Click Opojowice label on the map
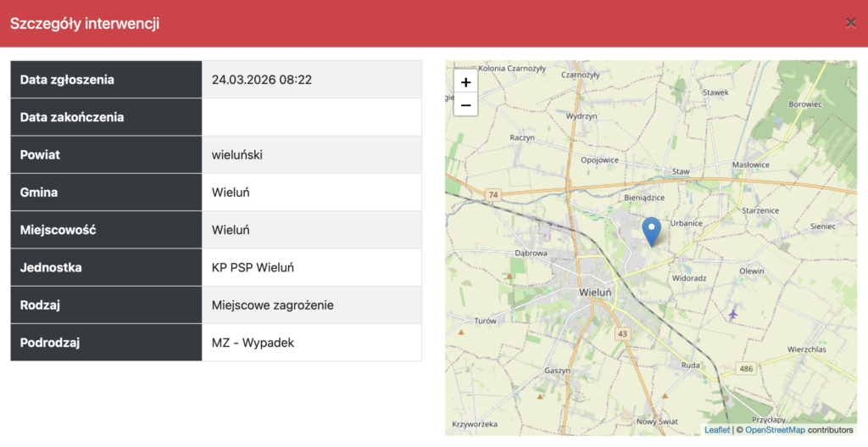This screenshot has width=868, height=447. pyautogui.click(x=599, y=160)
